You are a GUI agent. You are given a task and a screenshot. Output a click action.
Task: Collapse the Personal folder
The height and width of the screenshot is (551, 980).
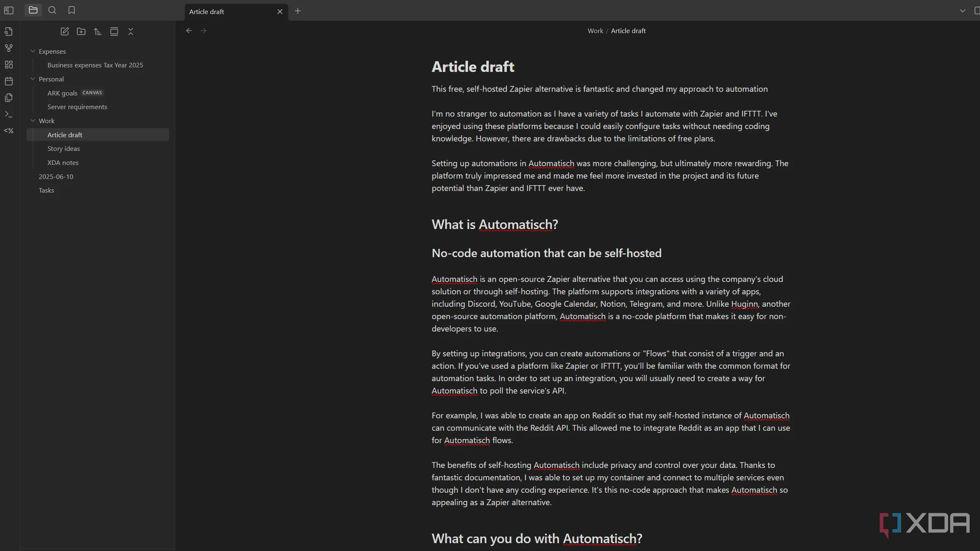click(x=33, y=79)
